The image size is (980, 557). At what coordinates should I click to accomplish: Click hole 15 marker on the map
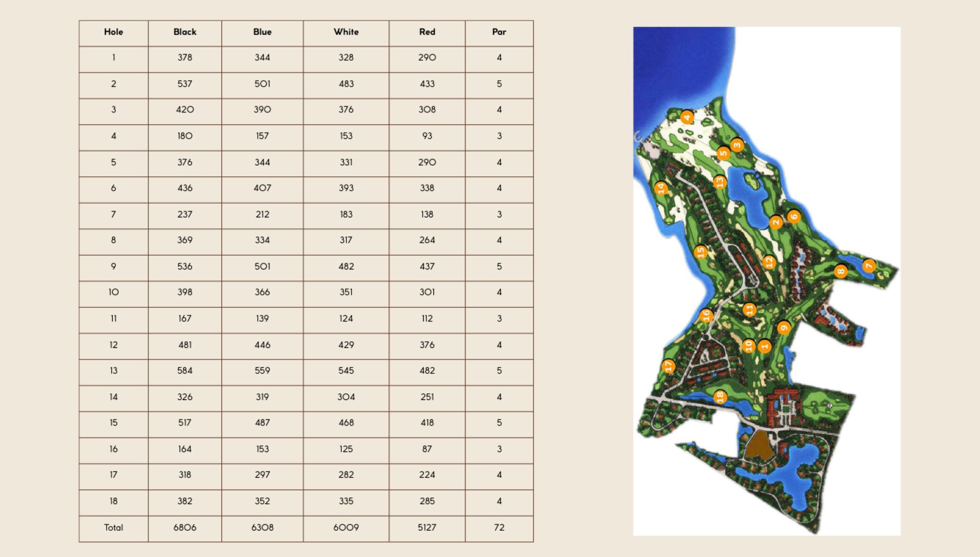pos(700,252)
